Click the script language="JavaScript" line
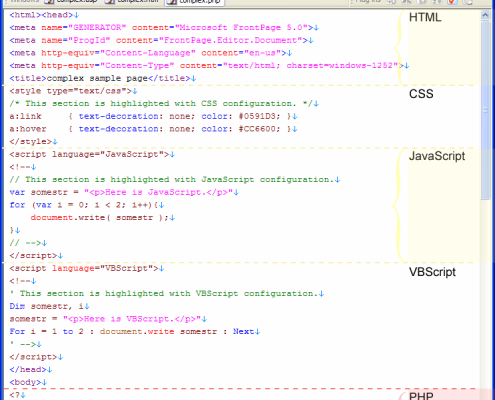The image size is (495, 400). 92,154
